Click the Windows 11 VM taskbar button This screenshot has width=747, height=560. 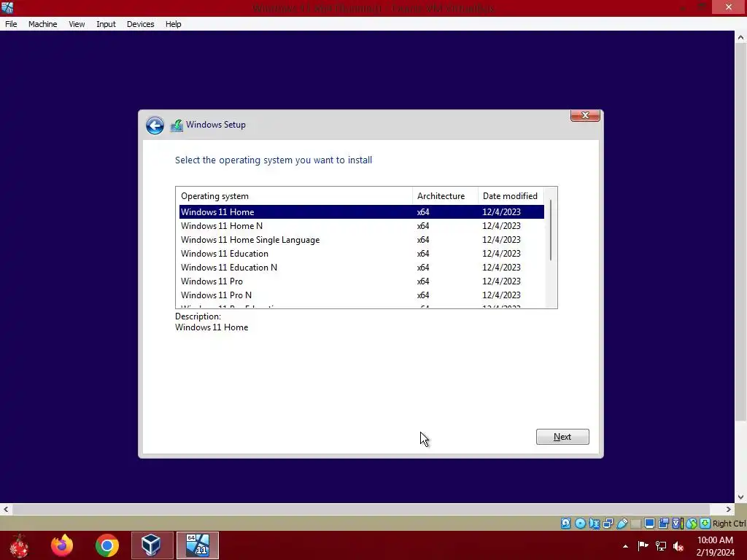[198, 545]
